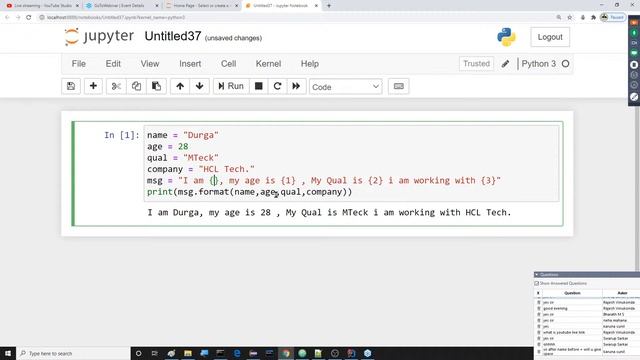This screenshot has width=640, height=360.
Task: Click the cell output text line
Action: [329, 212]
